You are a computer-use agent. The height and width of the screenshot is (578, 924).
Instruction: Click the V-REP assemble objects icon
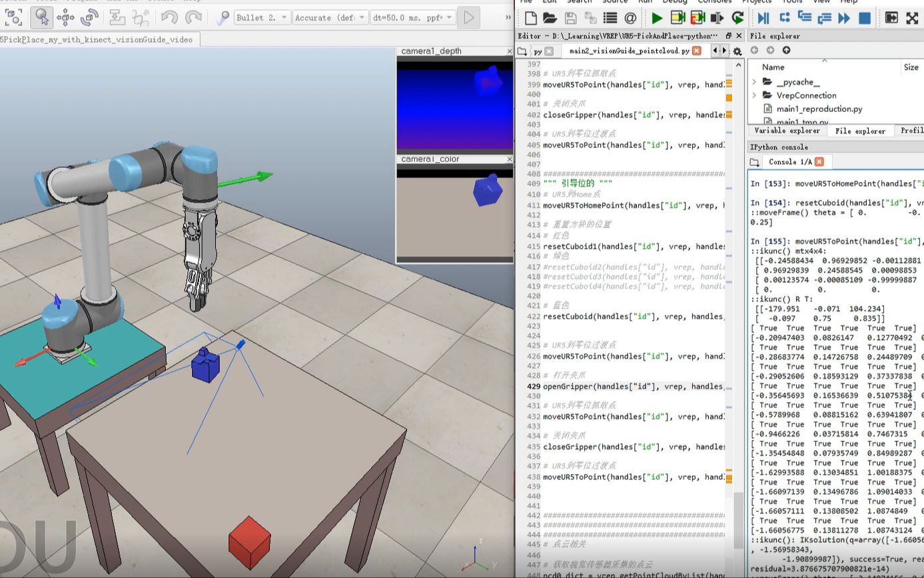[x=117, y=17]
